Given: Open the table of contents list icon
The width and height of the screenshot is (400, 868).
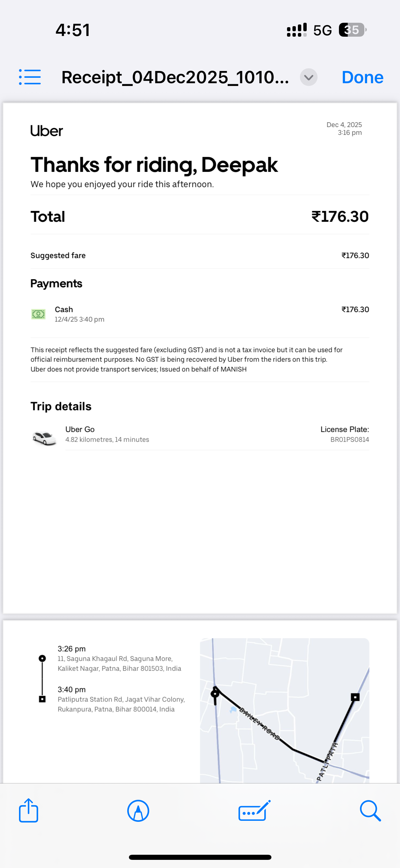Looking at the screenshot, I should tap(30, 77).
